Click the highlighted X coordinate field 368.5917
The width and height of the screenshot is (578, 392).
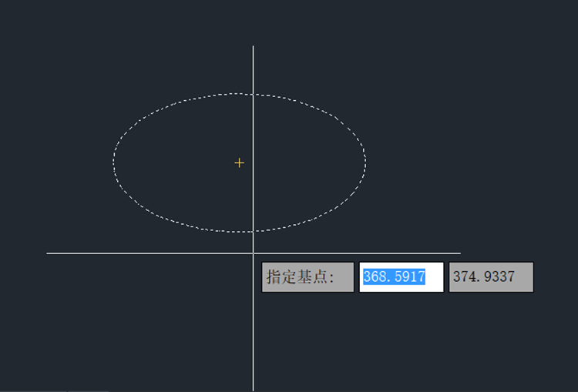coord(402,277)
